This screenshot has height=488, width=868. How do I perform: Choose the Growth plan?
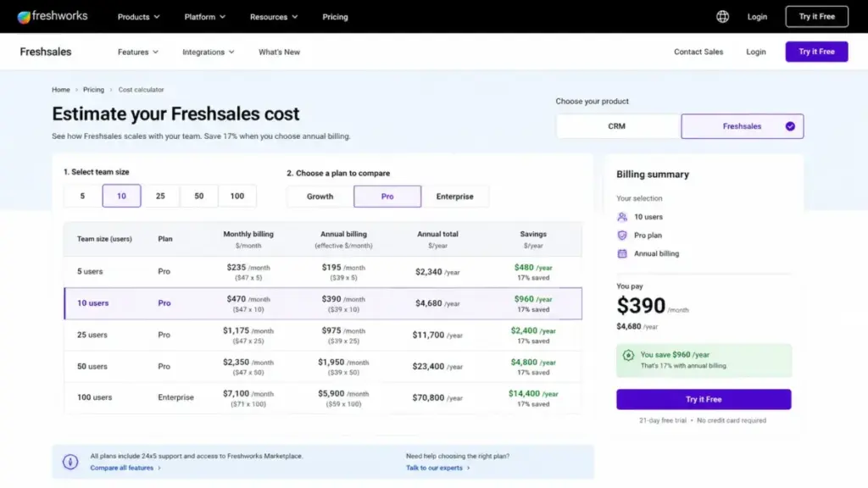click(320, 197)
